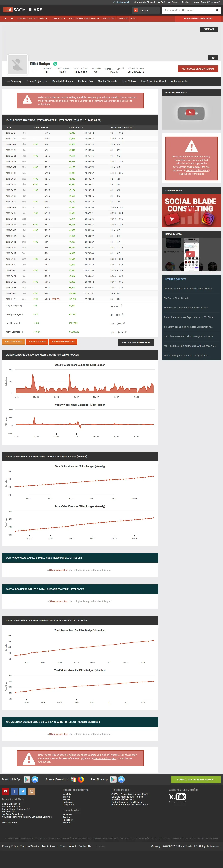This screenshot has width=223, height=868.
Task: Open the Firefox browser extension icon
Action: (81, 779)
